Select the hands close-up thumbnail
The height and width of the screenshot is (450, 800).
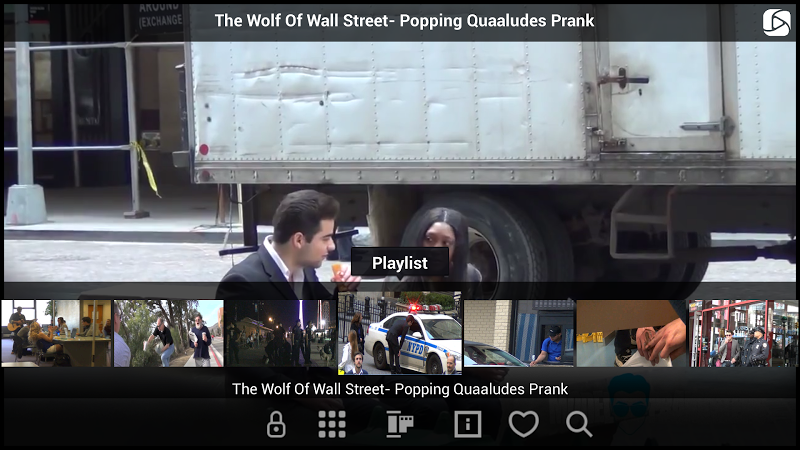[x=632, y=333]
